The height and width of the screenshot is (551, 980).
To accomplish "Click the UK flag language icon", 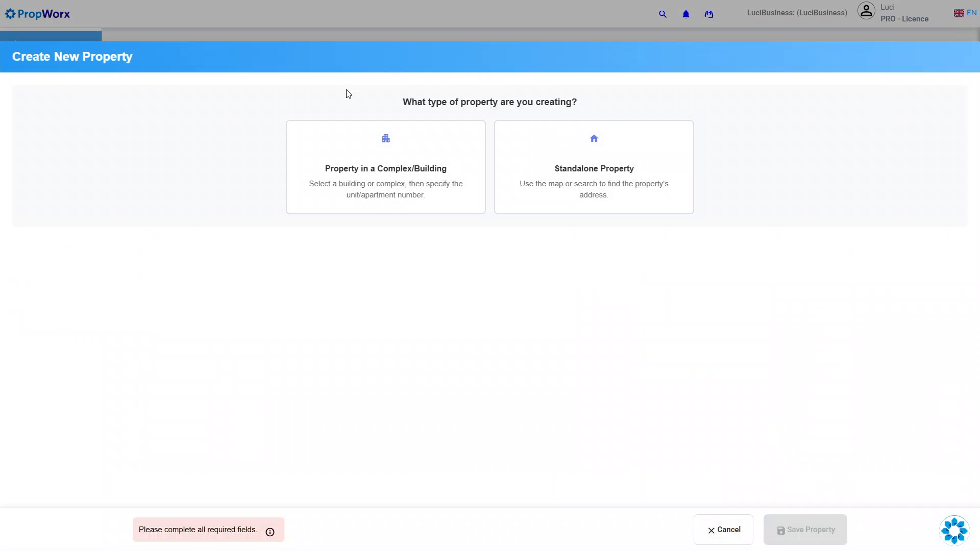I will click(x=959, y=13).
